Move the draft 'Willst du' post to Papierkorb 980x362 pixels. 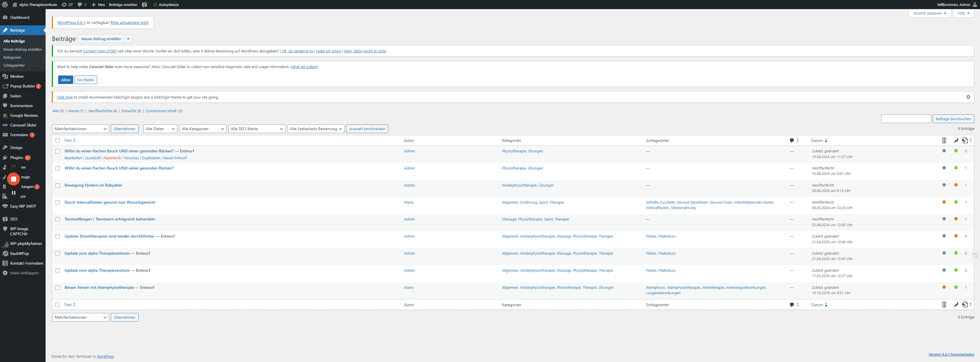(112, 158)
